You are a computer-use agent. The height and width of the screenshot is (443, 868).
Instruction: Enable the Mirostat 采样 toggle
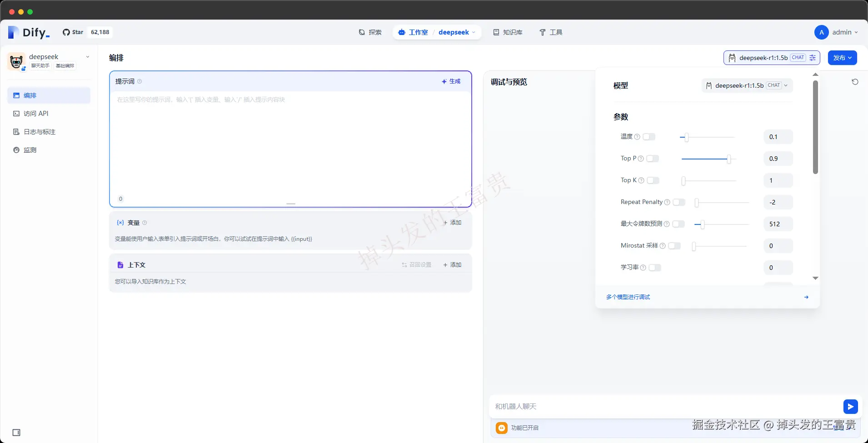[x=674, y=246]
